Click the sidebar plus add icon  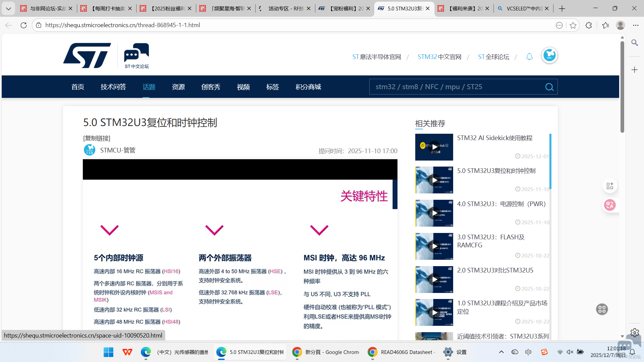[634, 70]
